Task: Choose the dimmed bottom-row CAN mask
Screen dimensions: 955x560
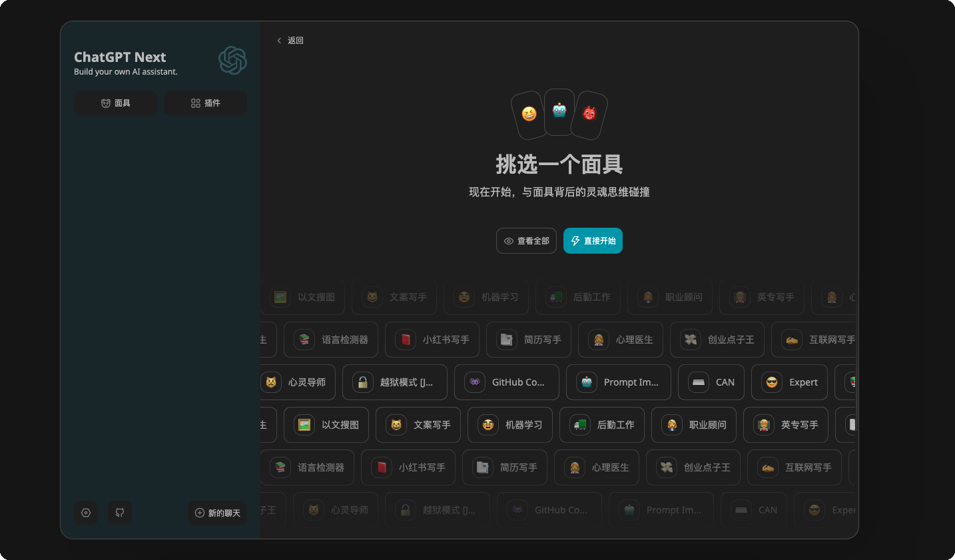Action: 754,510
